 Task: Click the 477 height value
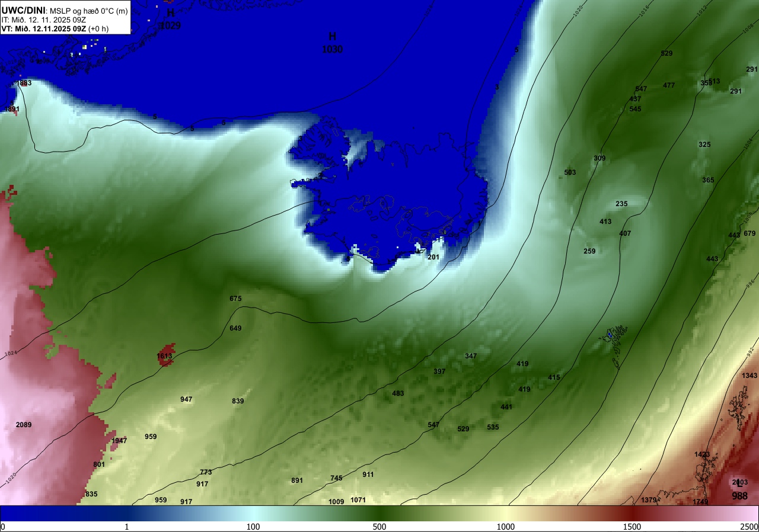669,85
